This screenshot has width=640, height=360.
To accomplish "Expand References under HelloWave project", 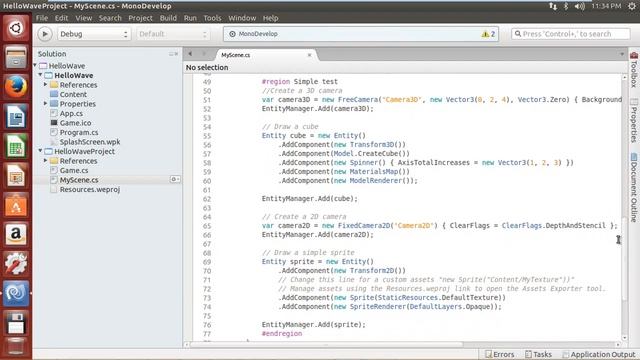I will point(45,84).
